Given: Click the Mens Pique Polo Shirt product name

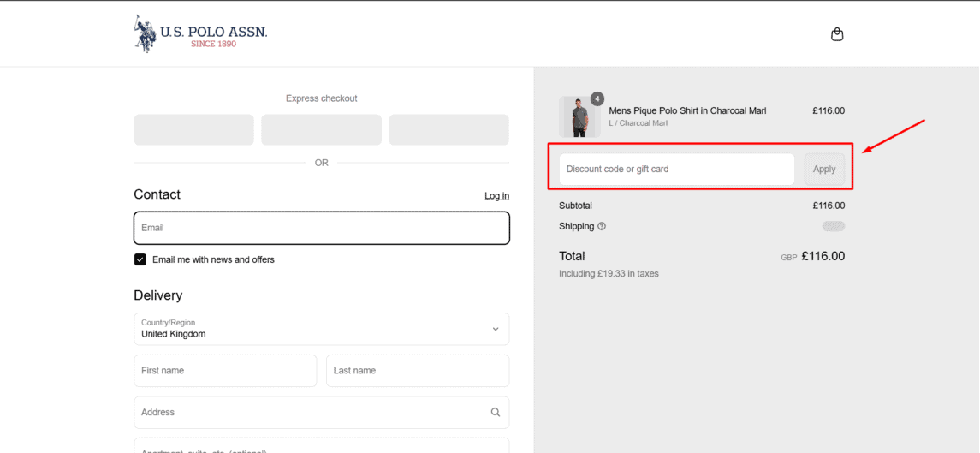Looking at the screenshot, I should [687, 110].
